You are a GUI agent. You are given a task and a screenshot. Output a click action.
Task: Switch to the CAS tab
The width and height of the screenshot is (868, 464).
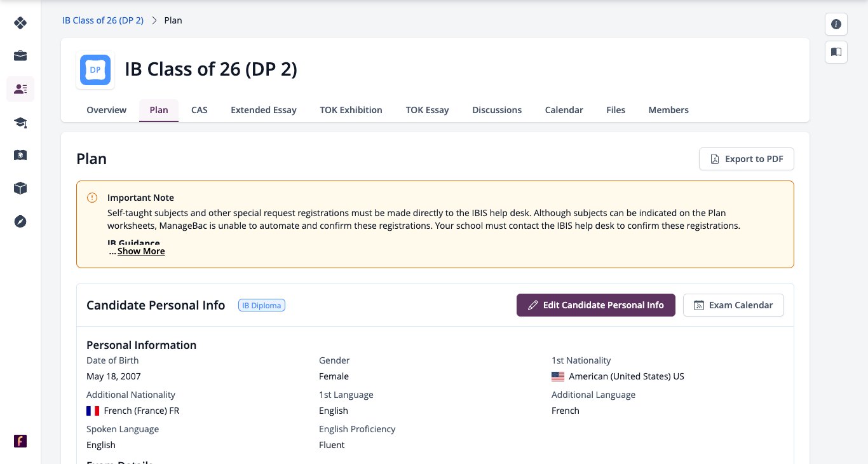[x=200, y=110]
